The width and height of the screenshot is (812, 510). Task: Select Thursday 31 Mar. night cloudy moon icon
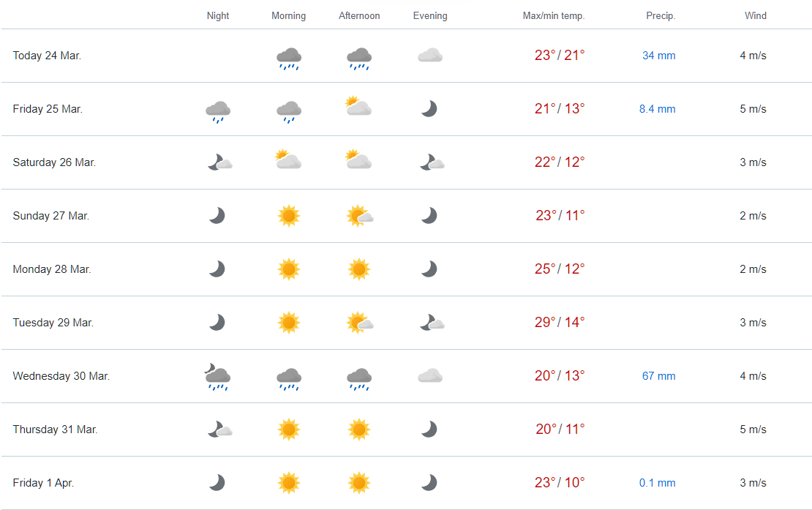point(219,430)
